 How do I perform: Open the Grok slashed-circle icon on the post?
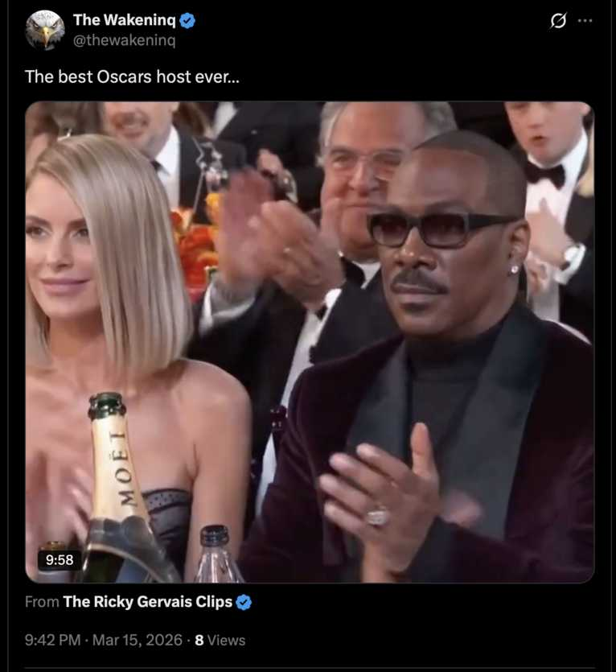coord(558,21)
